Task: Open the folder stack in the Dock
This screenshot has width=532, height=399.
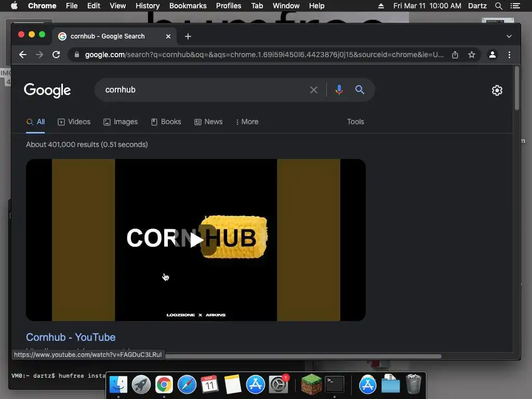Action: [391, 384]
